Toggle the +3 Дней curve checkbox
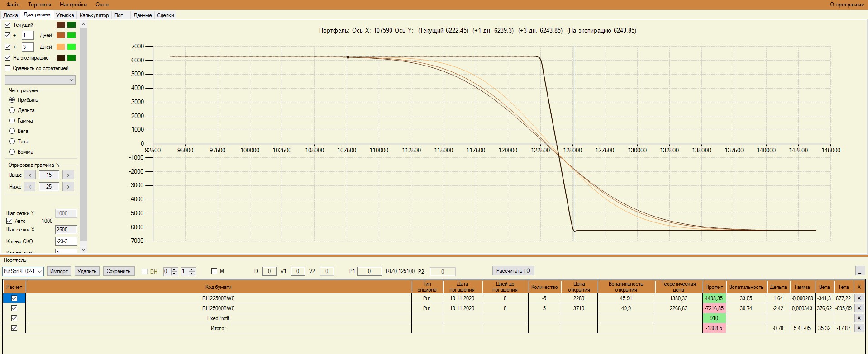The height and width of the screenshot is (354, 868). click(8, 47)
